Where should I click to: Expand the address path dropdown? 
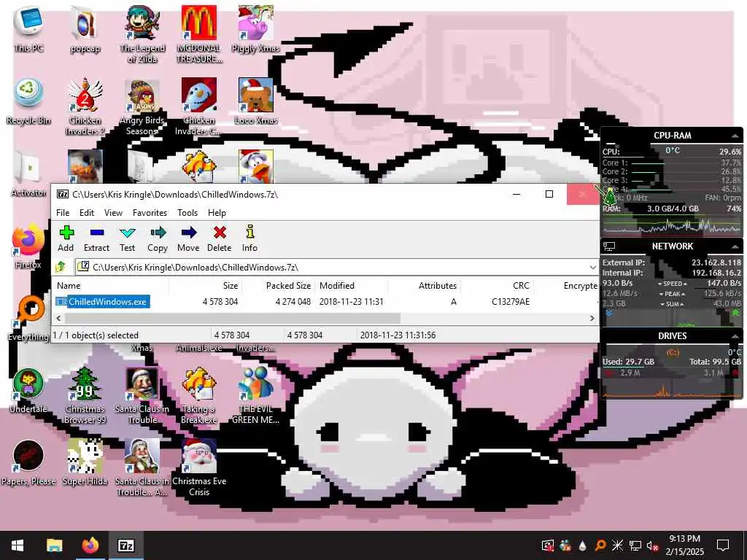[592, 267]
